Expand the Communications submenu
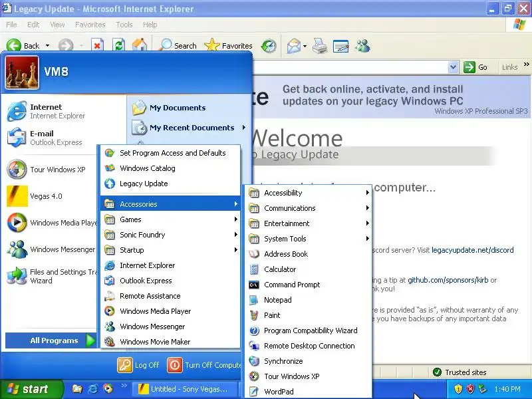The width and height of the screenshot is (532, 399). [x=309, y=208]
